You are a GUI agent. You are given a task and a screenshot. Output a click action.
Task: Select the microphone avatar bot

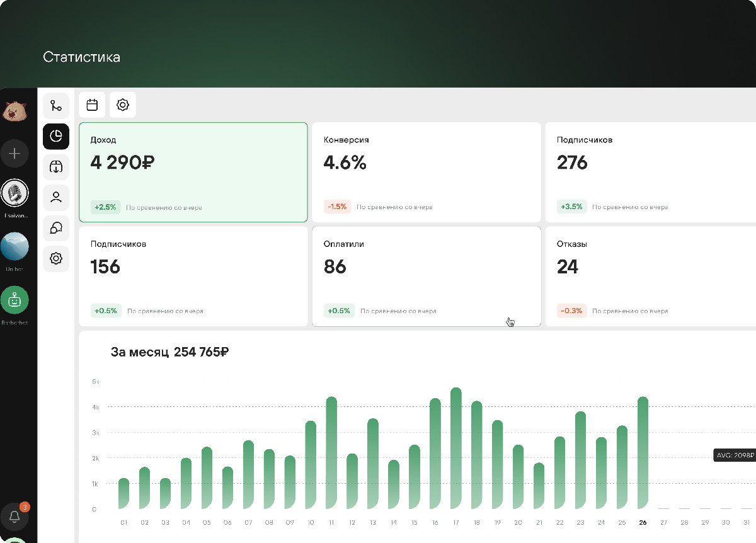coord(14,193)
